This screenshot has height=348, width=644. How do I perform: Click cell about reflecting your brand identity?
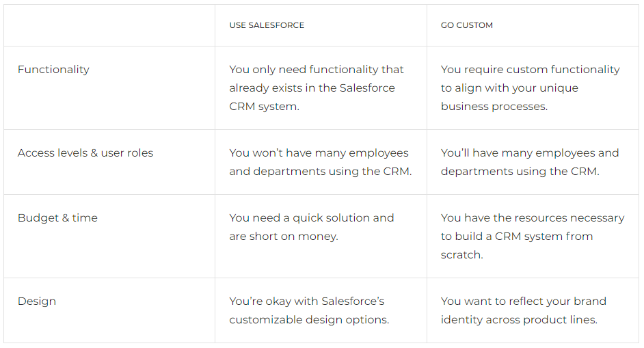pos(533,310)
